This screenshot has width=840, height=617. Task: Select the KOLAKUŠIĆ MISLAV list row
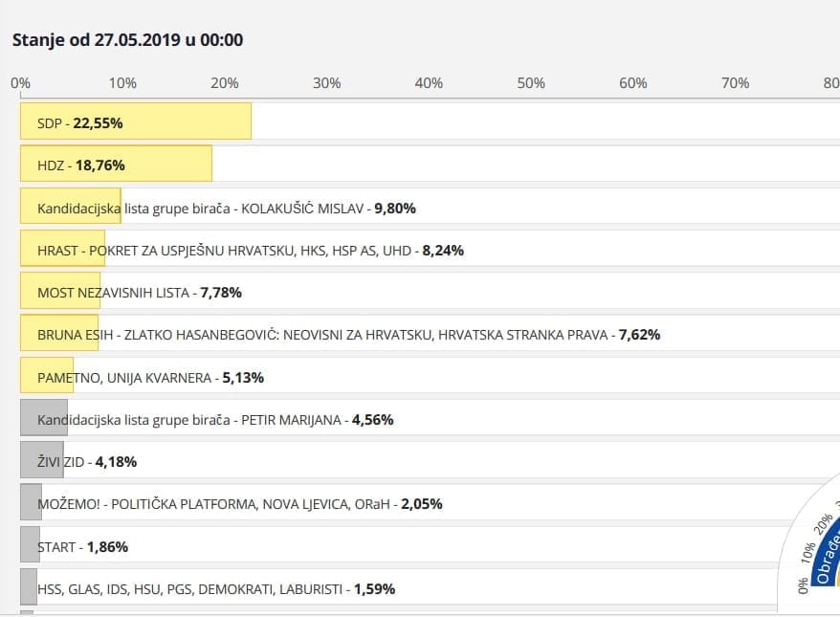tap(226, 208)
